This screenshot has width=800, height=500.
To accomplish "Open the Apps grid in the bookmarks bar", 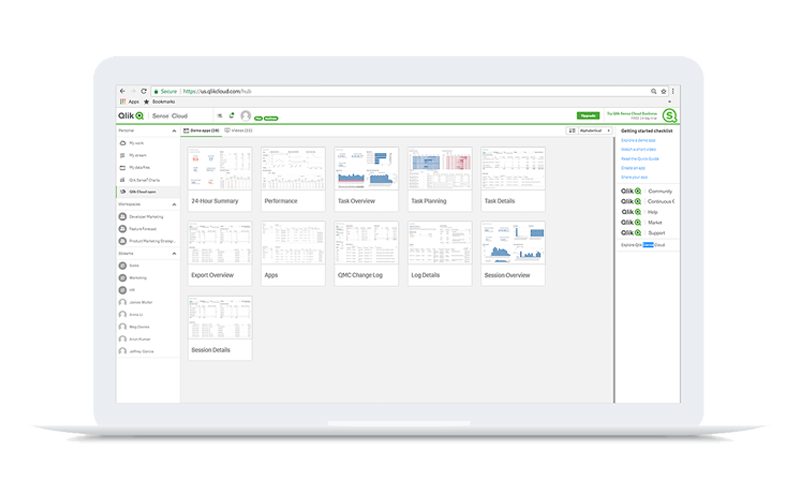I will pos(130,102).
